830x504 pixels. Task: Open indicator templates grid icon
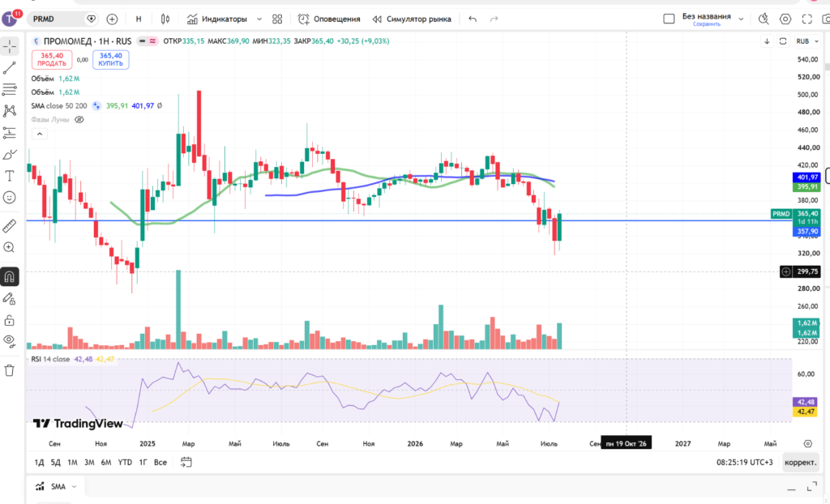[x=277, y=19]
